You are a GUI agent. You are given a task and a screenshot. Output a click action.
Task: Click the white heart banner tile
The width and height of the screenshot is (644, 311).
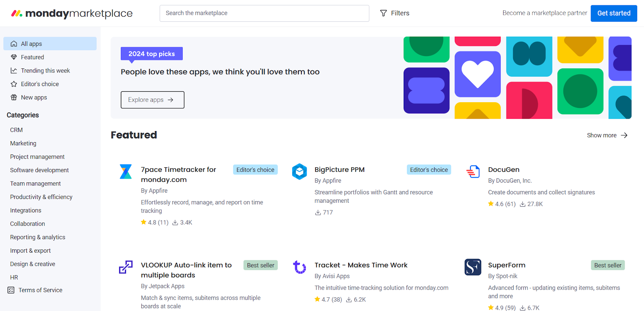coord(477,74)
